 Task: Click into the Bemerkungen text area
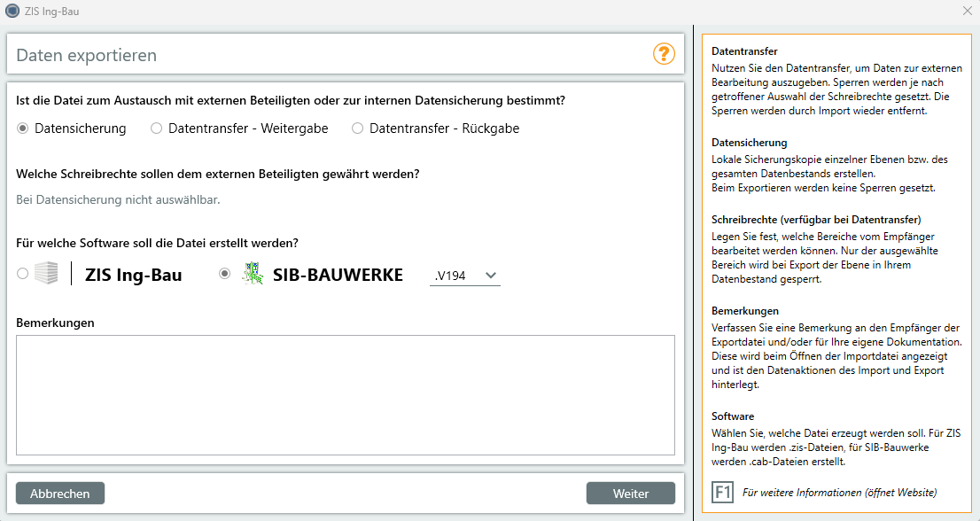pyautogui.click(x=345, y=395)
